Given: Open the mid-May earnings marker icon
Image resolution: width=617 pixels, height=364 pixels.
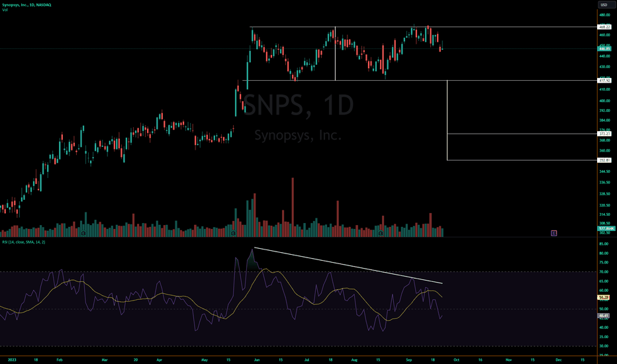Looking at the screenshot, I should coord(233,234).
